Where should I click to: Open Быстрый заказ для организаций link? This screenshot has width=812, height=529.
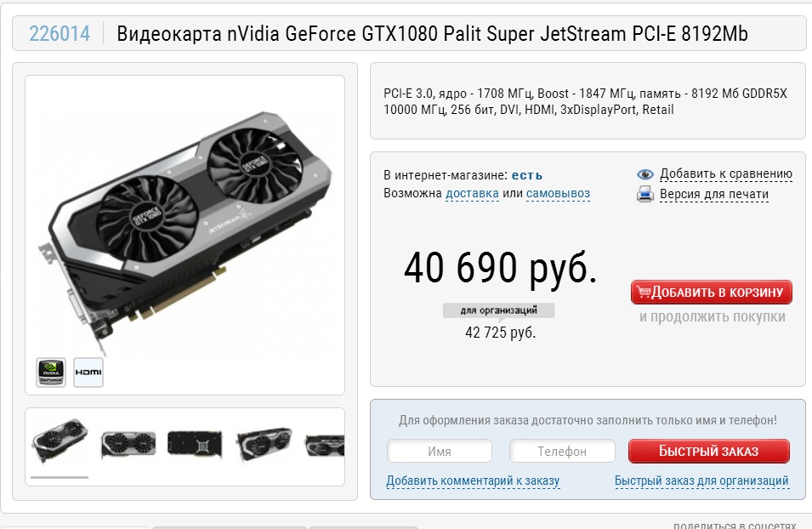(701, 481)
